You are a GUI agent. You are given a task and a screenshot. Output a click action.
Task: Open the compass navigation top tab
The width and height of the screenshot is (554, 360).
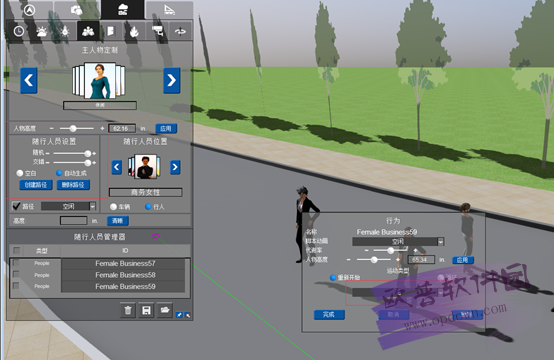pyautogui.click(x=30, y=10)
